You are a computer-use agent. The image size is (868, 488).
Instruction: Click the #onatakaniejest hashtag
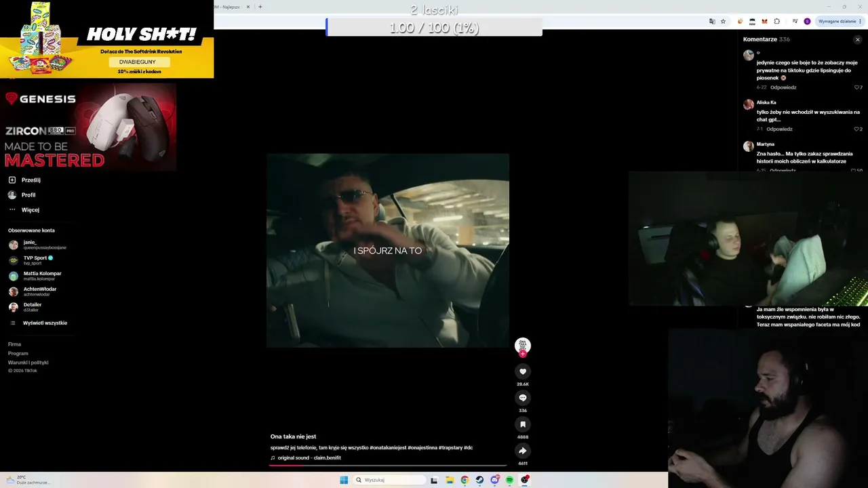(x=388, y=448)
